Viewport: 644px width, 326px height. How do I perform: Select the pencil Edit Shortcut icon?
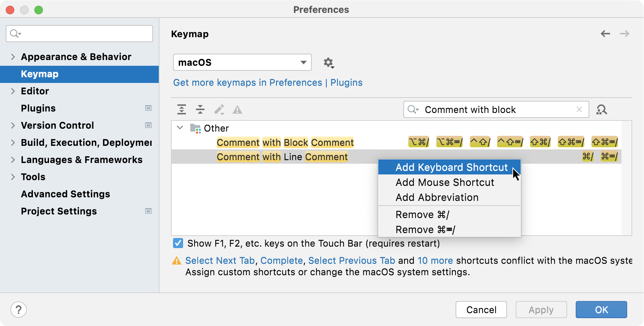click(219, 110)
